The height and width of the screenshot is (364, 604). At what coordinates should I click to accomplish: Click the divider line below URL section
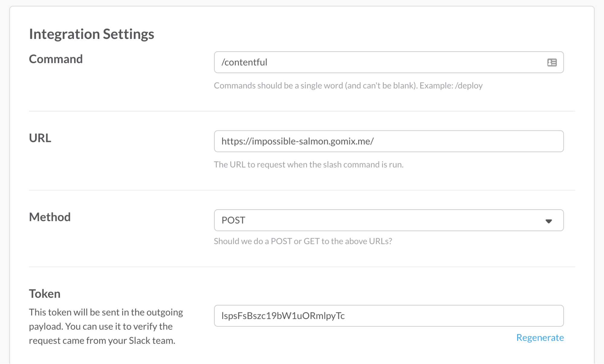tap(302, 190)
